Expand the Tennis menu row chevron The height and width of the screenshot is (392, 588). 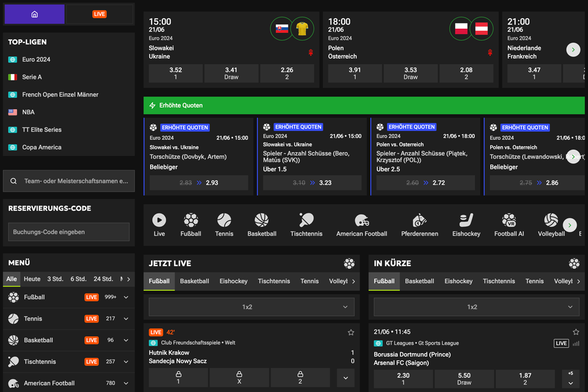[126, 319]
